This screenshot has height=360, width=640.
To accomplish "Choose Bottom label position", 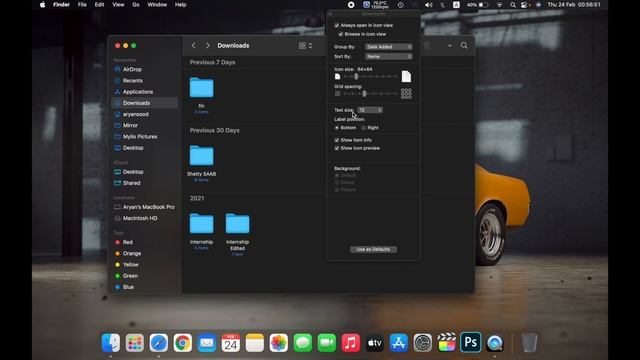I will (x=337, y=128).
